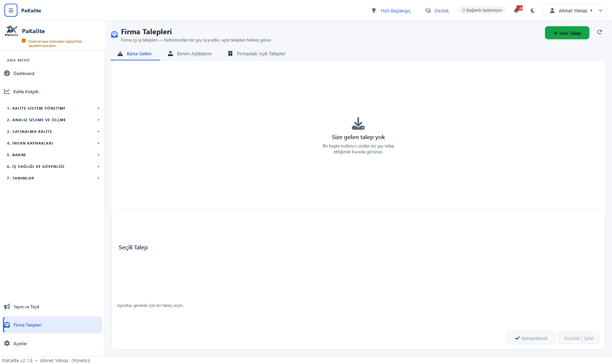612x364 pixels.
Task: Click the Bağlantı bekleniyor status badge
Action: [482, 10]
